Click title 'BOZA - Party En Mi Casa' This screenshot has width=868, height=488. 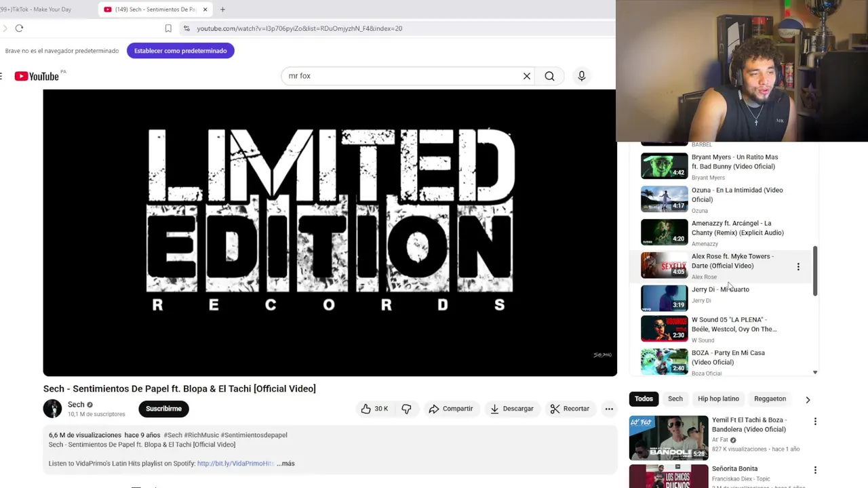[x=728, y=358]
